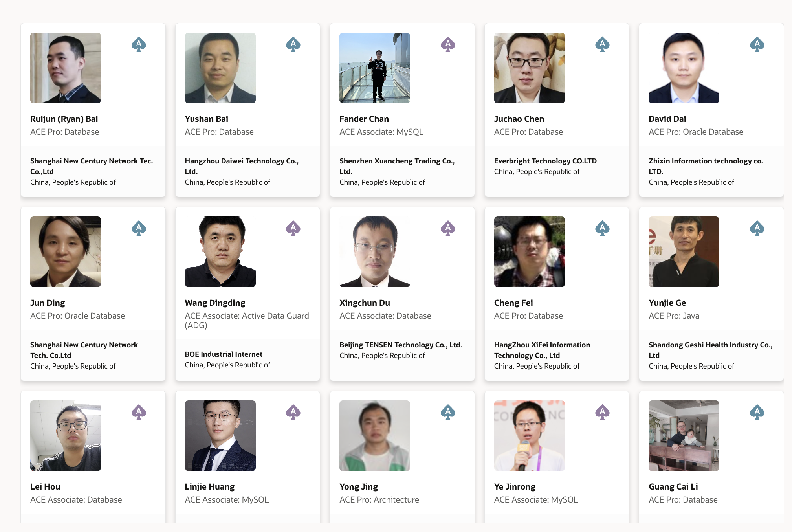Click the Yong Jing name link
Viewport: 792px width, 532px height.
(358, 487)
